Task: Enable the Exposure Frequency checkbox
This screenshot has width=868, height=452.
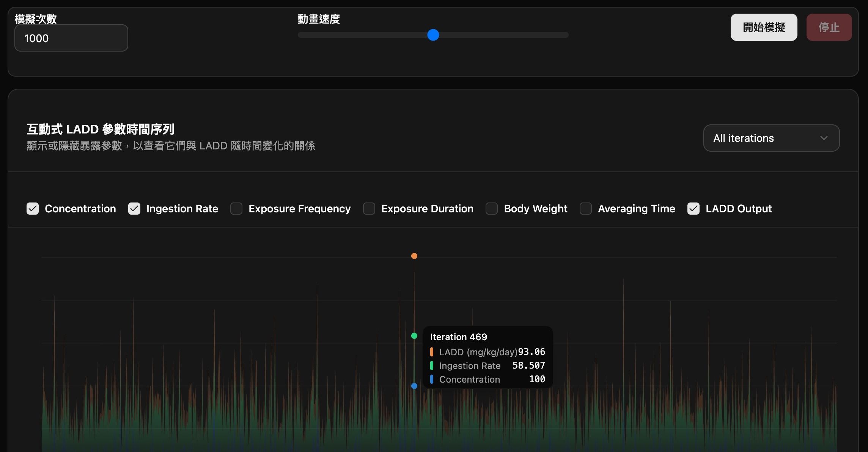Action: [x=236, y=209]
